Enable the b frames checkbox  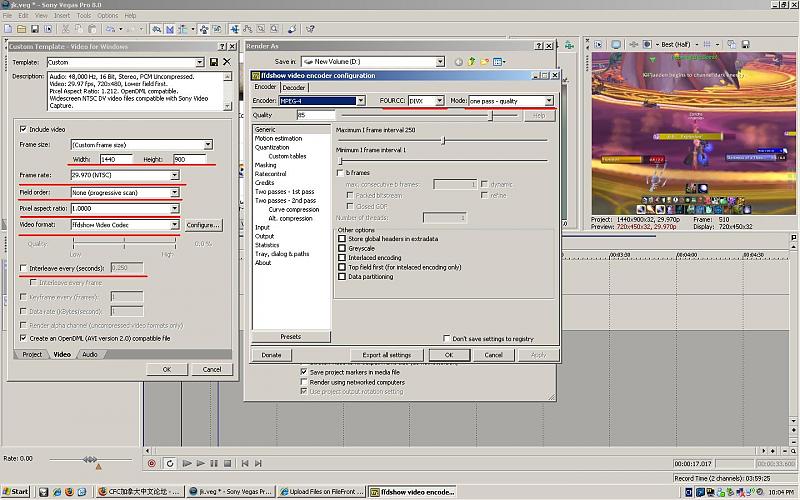(340, 173)
